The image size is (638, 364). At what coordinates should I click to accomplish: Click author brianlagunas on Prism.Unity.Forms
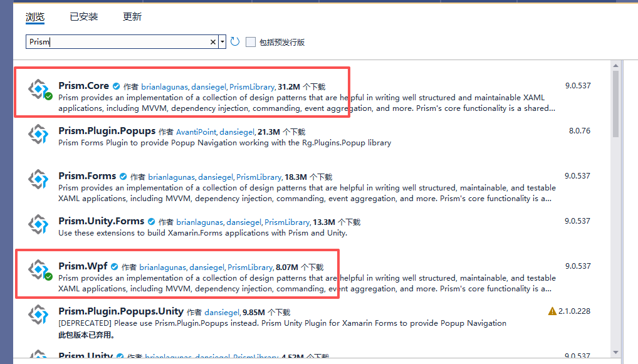pos(199,222)
